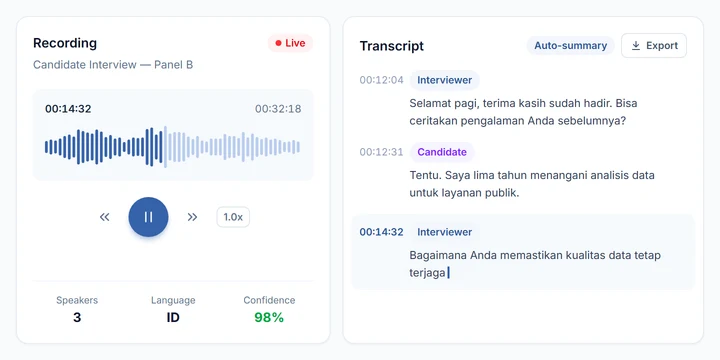The image size is (720, 360).
Task: Select the 00:12:04 timestamp
Action: pos(382,80)
